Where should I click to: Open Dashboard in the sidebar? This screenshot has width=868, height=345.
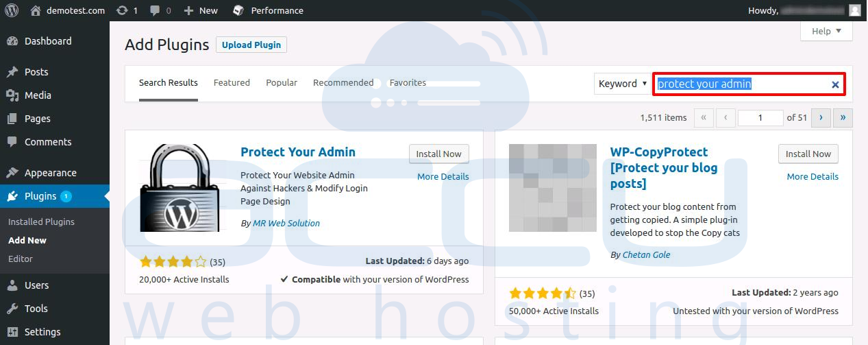pos(55,41)
